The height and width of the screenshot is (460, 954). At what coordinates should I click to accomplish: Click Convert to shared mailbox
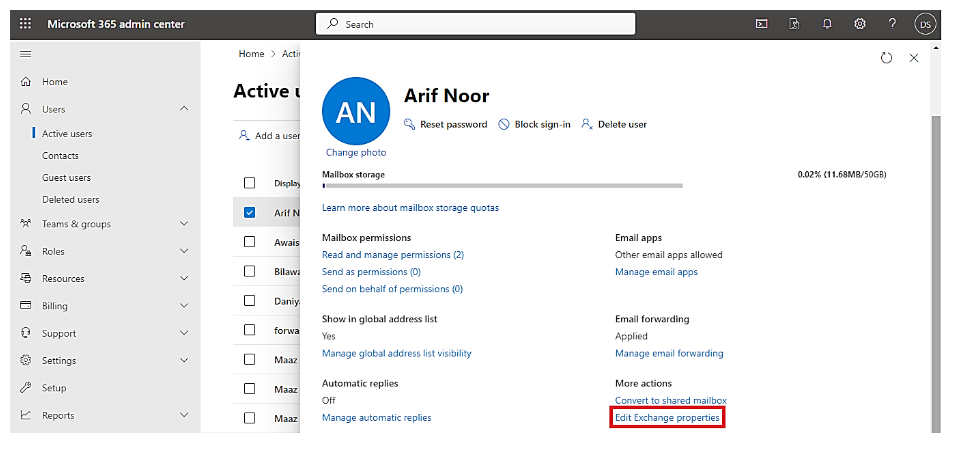tap(670, 401)
